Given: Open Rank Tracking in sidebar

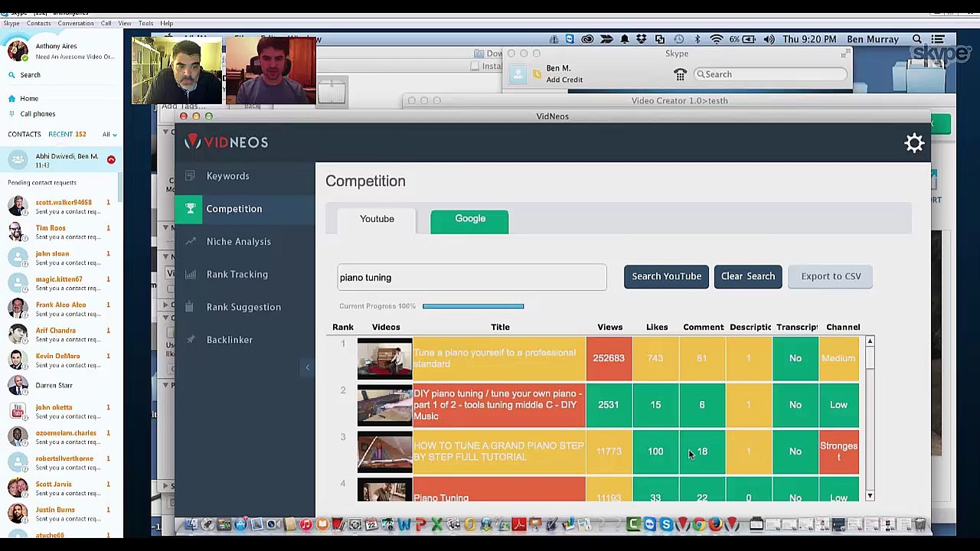Looking at the screenshot, I should pyautogui.click(x=237, y=274).
